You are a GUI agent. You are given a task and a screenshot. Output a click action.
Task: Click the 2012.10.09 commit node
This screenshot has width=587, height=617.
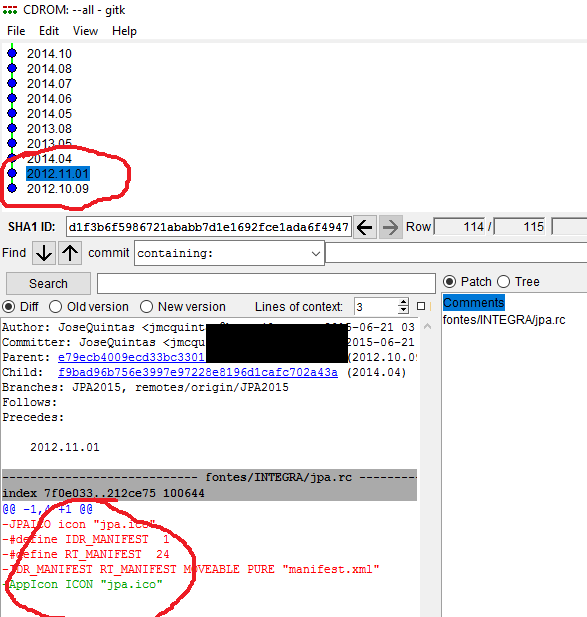(12, 188)
